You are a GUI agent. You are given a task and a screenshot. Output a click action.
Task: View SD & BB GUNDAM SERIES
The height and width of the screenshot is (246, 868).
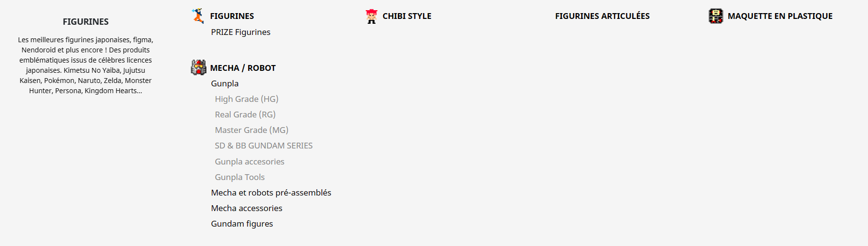263,146
